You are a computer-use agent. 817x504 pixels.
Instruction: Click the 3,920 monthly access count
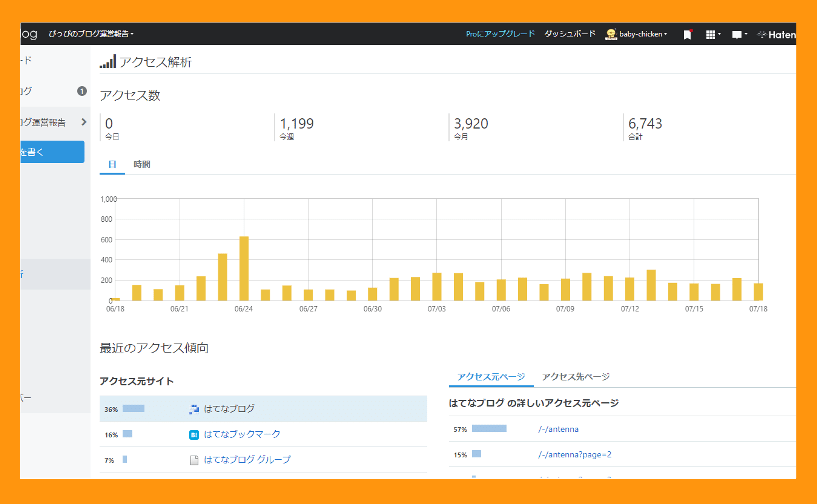(x=471, y=124)
